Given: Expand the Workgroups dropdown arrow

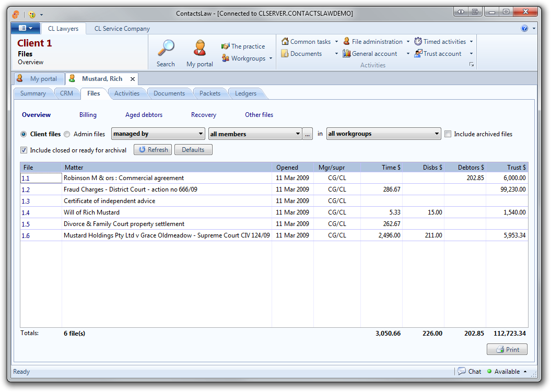Looking at the screenshot, I should [271, 58].
